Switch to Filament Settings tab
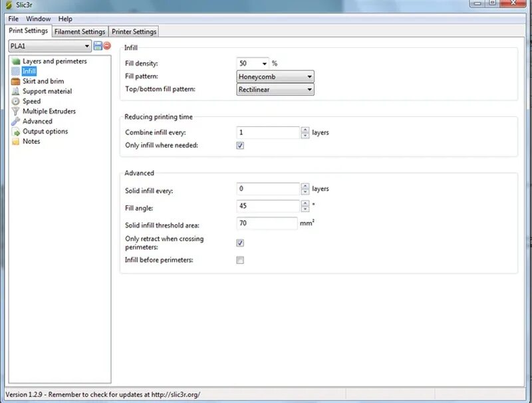532x403 pixels. tap(80, 31)
